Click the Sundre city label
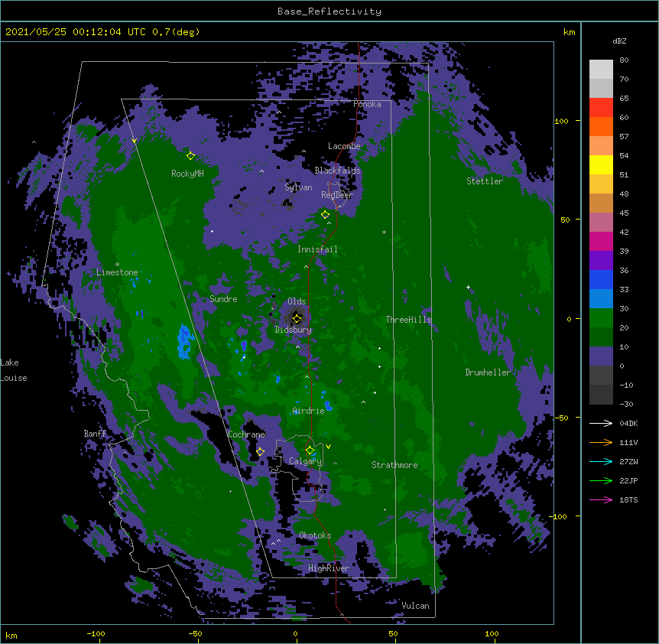This screenshot has height=644, width=659. tap(223, 299)
